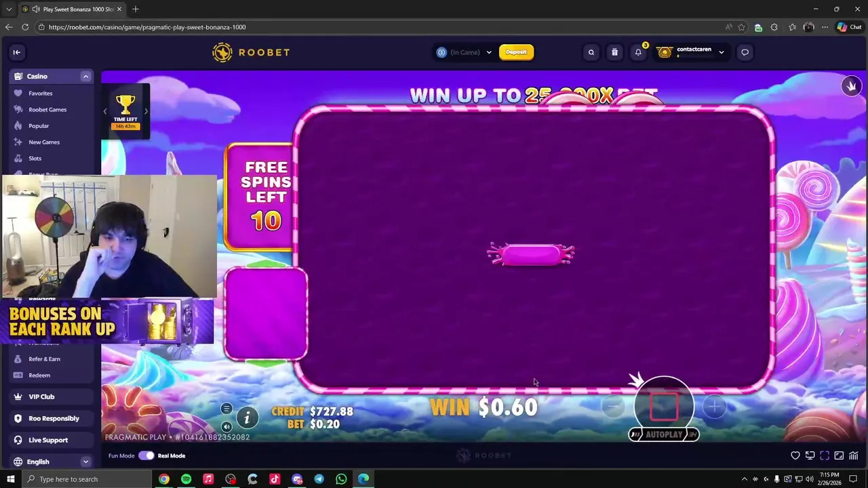Select the Play Sweet Bonanza 1000 tab
The image size is (868, 488).
pyautogui.click(x=73, y=9)
